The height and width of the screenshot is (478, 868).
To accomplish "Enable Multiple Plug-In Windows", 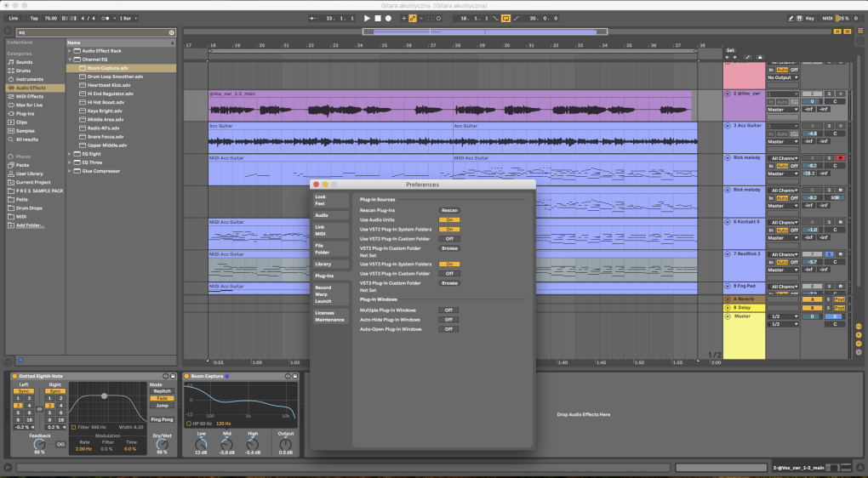I will point(448,310).
